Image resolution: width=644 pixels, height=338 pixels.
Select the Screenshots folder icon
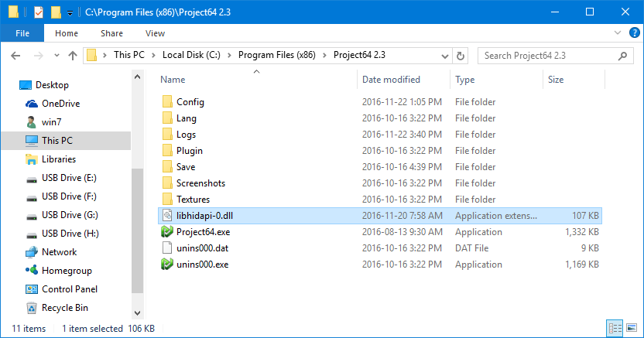point(167,183)
